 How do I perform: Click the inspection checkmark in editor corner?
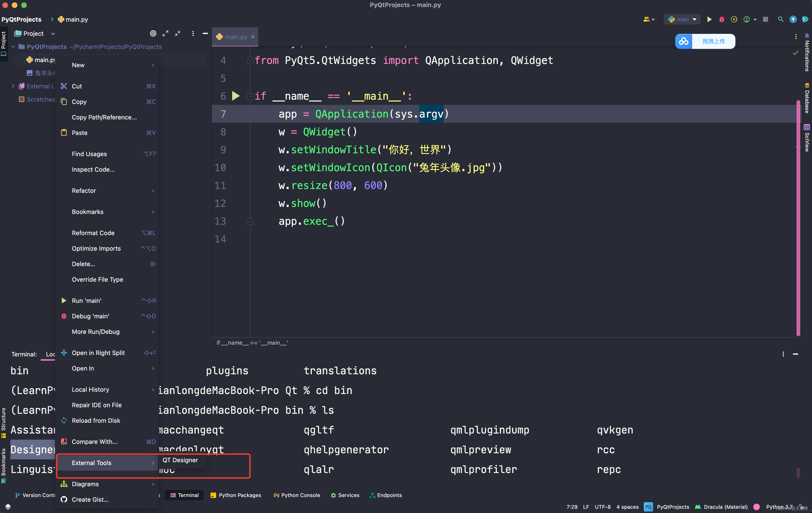[x=796, y=53]
